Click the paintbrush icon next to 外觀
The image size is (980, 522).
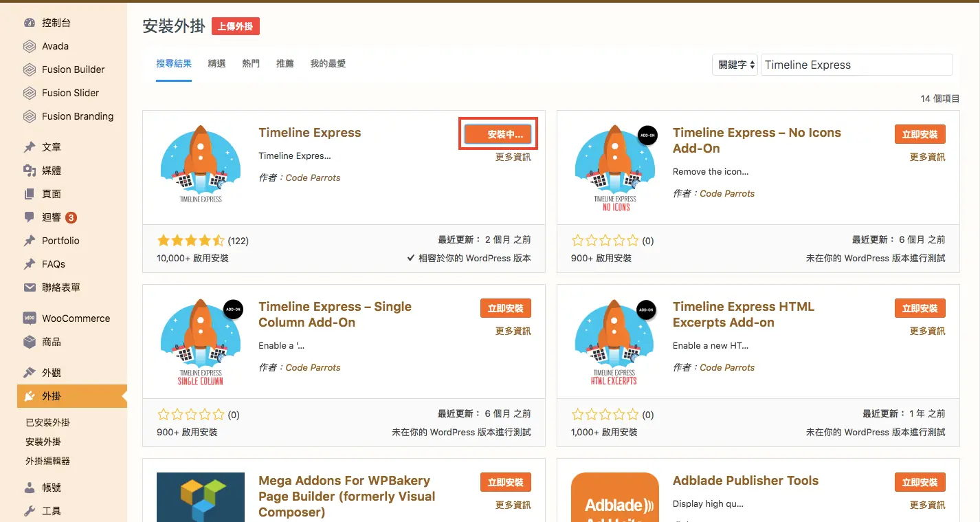pos(30,373)
